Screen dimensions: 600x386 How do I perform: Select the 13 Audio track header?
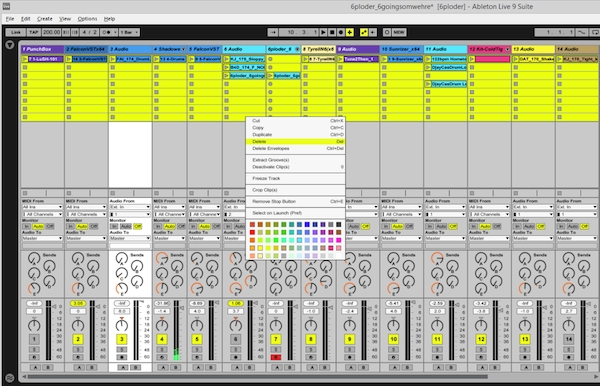[533, 49]
